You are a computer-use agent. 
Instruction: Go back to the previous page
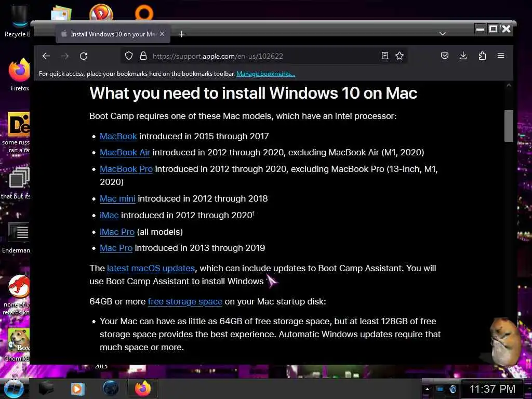[46, 56]
